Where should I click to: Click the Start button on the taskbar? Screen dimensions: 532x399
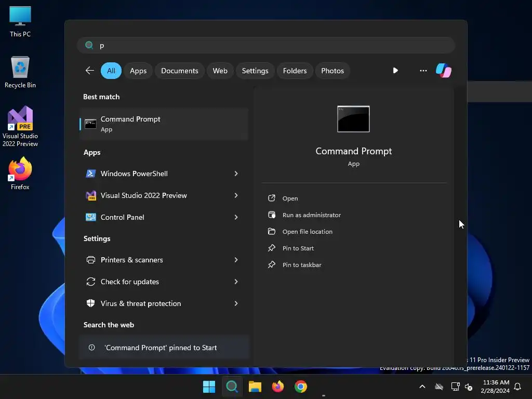pyautogui.click(x=209, y=387)
